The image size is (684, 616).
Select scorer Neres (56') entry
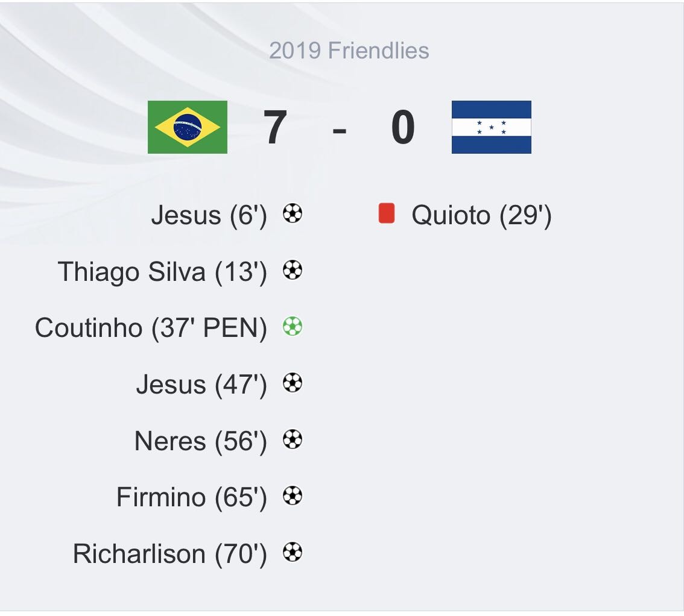[x=201, y=441]
